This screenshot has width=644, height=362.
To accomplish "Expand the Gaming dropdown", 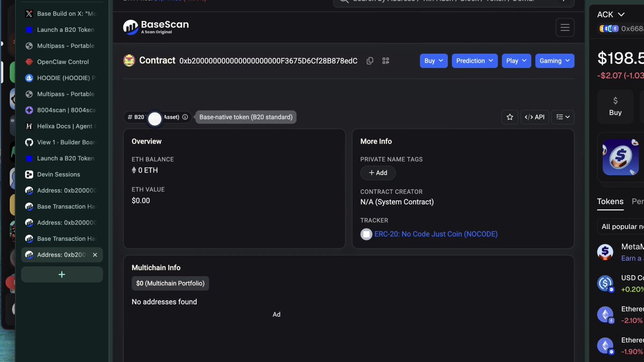I will point(554,61).
